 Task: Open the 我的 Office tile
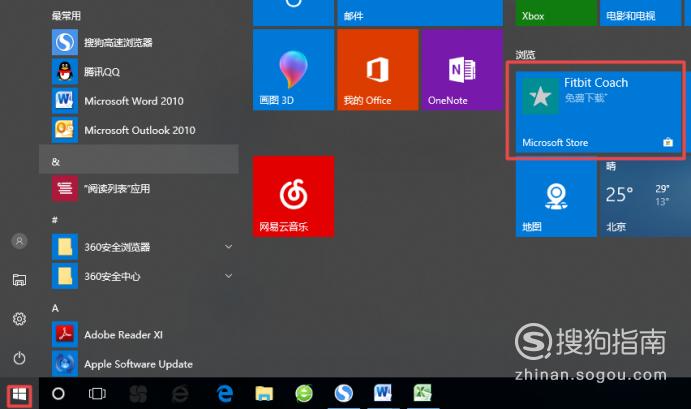click(x=378, y=70)
